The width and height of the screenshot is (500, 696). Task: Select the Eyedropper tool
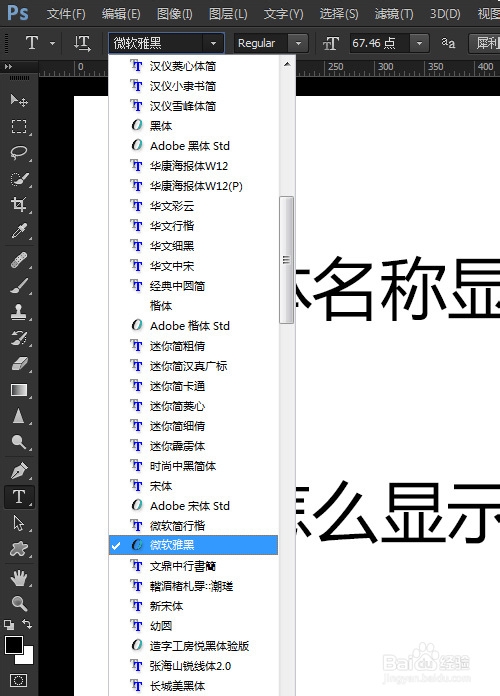pyautogui.click(x=19, y=231)
